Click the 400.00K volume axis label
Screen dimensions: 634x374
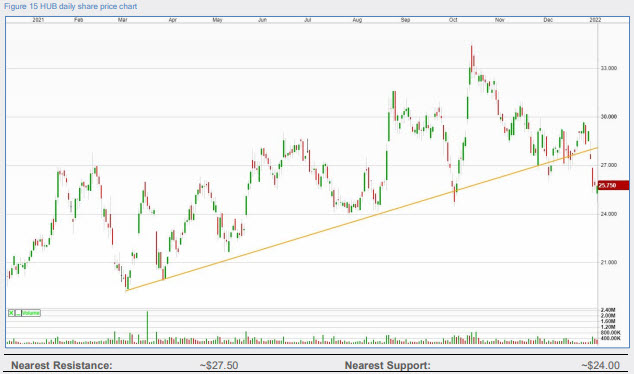[611, 338]
